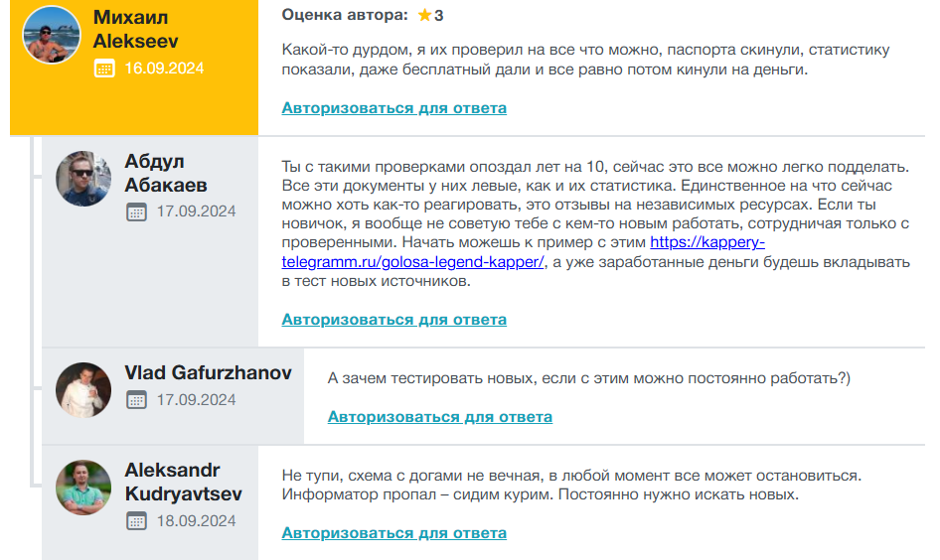
Task: Open Абдул Абакаев's avatar photo
Action: 83,179
